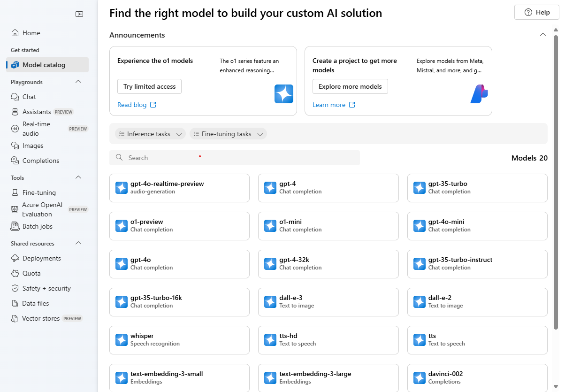Click the whisper model icon

(x=122, y=340)
